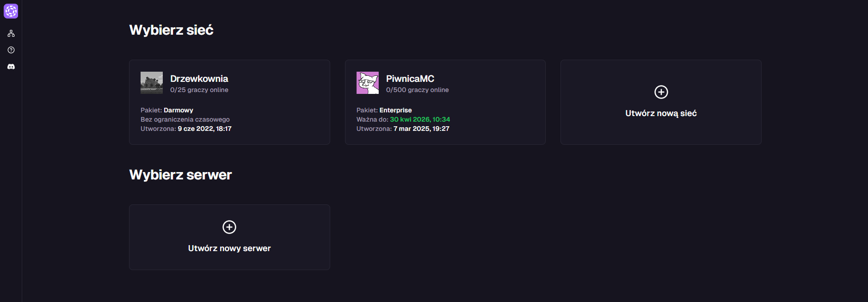The width and height of the screenshot is (868, 302).
Task: Open the networks icon in the sidebar
Action: point(11,33)
